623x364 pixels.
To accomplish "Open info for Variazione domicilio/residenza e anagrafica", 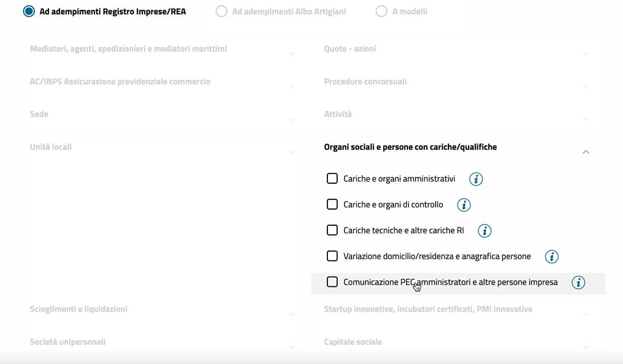I will (551, 257).
